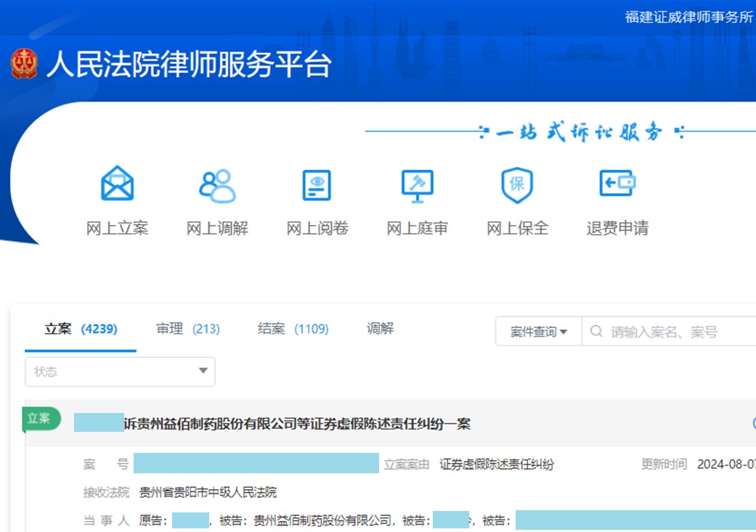This screenshot has width=756, height=532.
Task: Click the 退费申请 label
Action: 617,228
